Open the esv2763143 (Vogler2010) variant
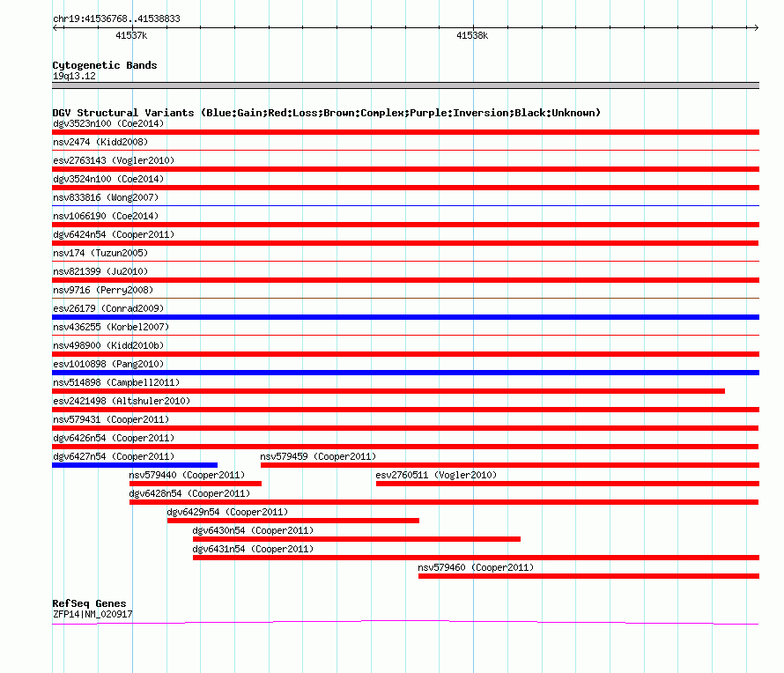The width and height of the screenshot is (784, 673). pos(114,160)
